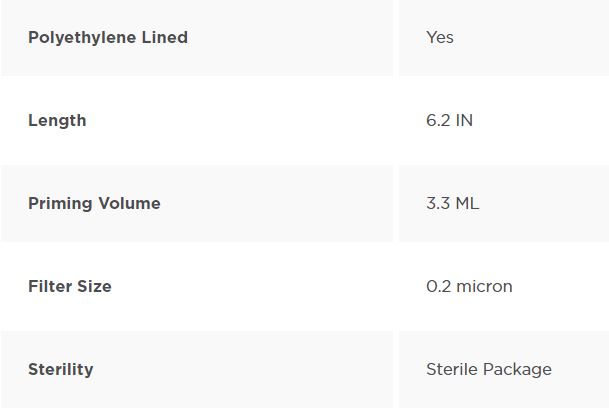
Task: Click the ML unit in Priming Volume value
Action: [467, 204]
